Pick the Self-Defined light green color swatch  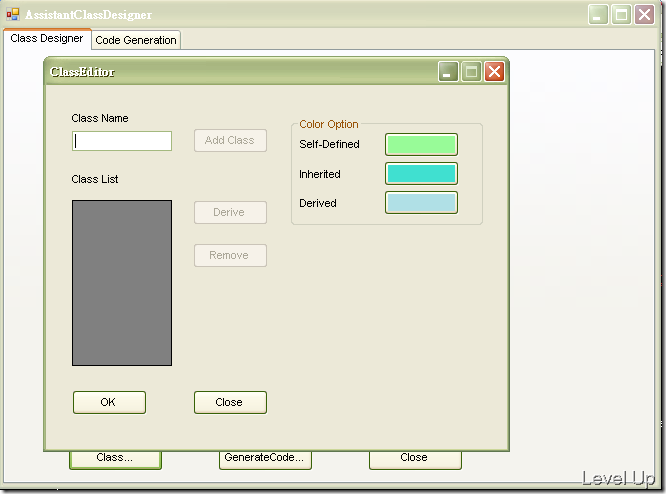pyautogui.click(x=421, y=144)
